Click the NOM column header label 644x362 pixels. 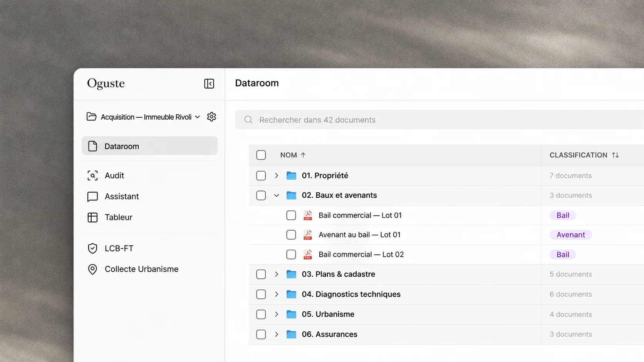[288, 155]
